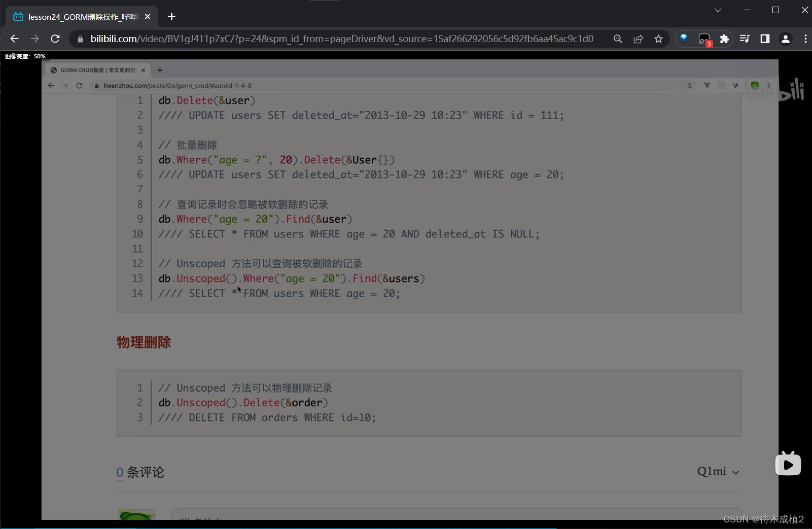Viewport: 812px width, 529px height.
Task: Open the extension with the red 3 badge
Action: [x=705, y=40]
